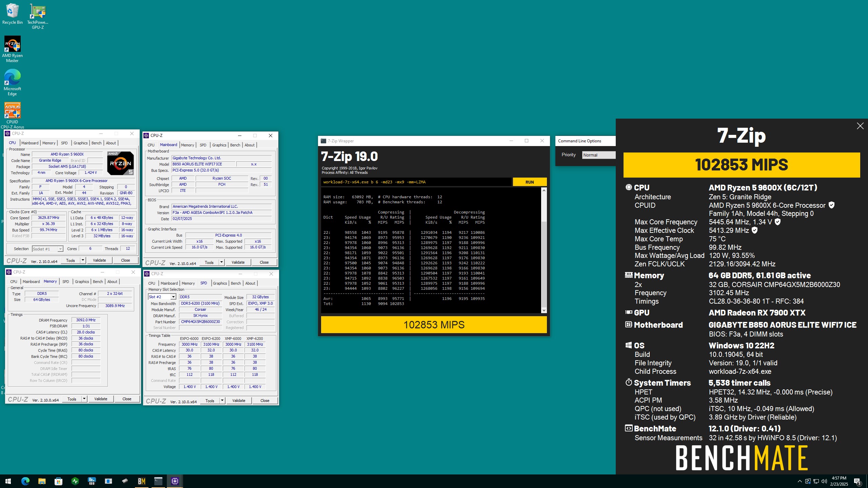Launch AMD Ryzen Master from desktop
Image resolution: width=868 pixels, height=488 pixels.
pos(12,49)
